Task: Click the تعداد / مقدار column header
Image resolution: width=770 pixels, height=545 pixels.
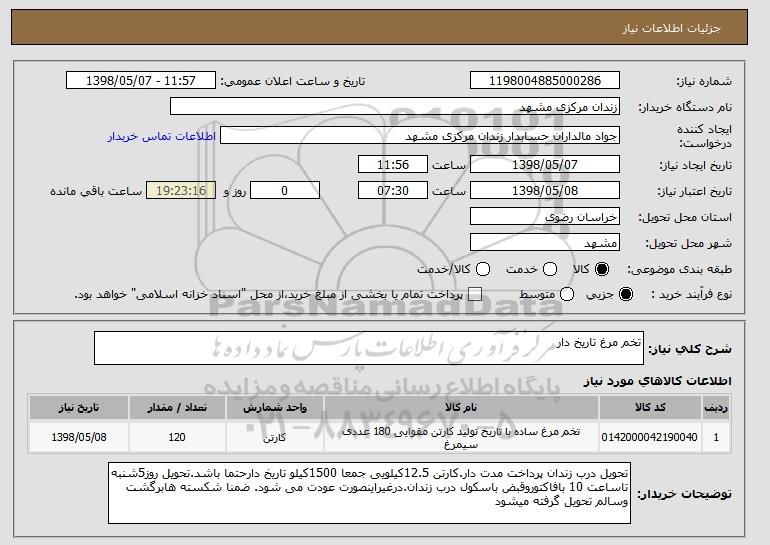Action: coord(177,408)
